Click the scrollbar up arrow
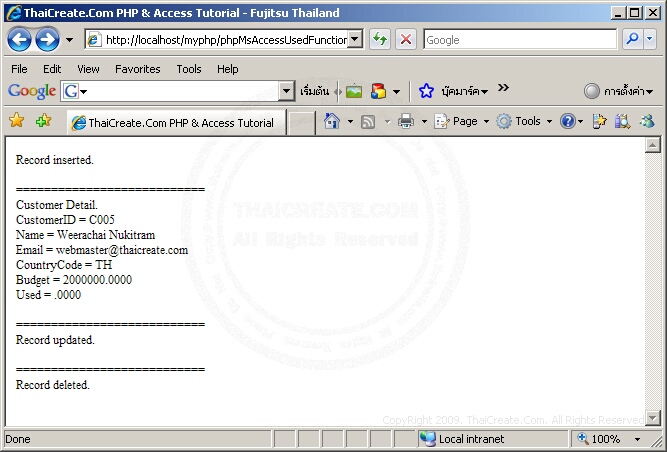 pos(653,145)
